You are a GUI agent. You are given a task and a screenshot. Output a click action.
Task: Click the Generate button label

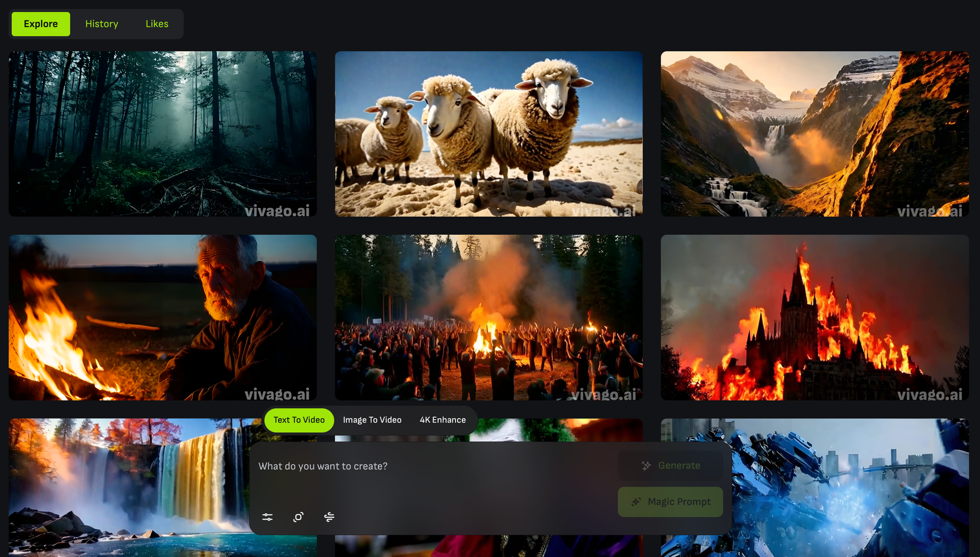(x=679, y=466)
